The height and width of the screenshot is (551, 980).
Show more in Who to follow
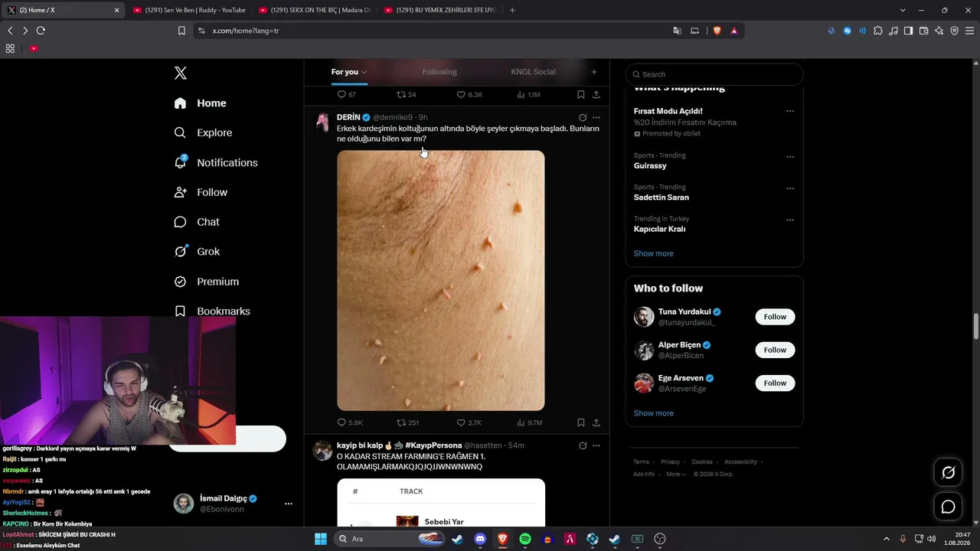[654, 413]
